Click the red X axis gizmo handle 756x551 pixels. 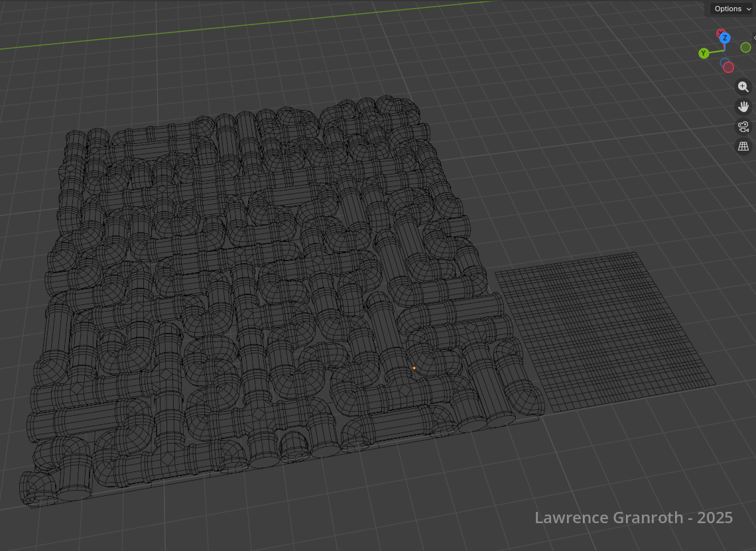pos(720,33)
